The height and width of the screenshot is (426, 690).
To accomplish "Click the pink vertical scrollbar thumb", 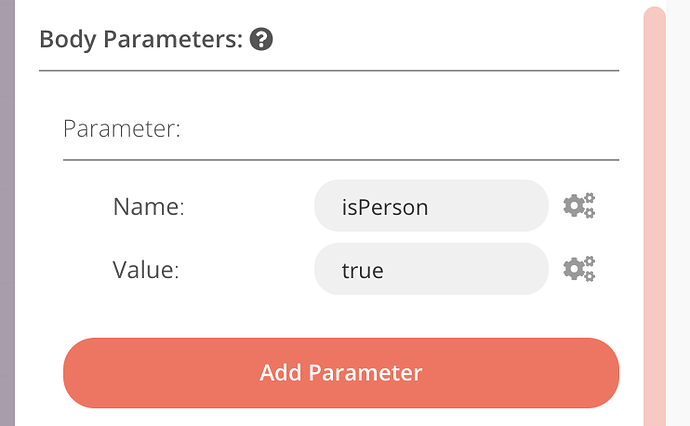I will point(654,216).
